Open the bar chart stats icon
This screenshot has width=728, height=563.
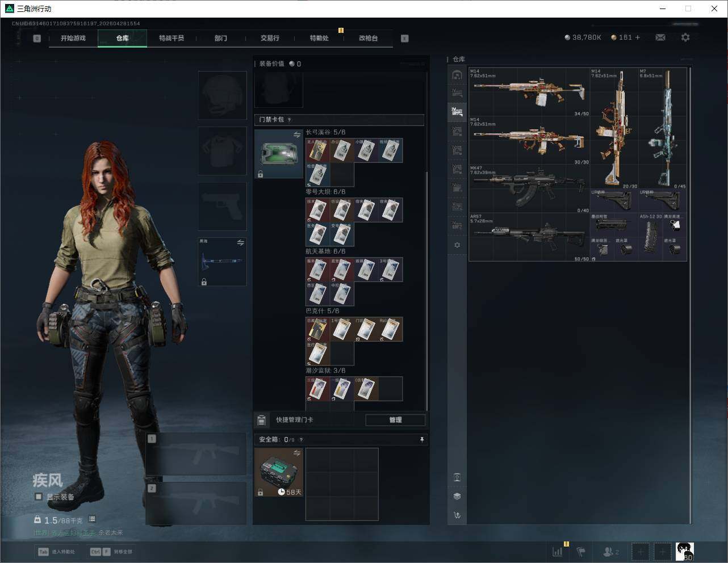pos(558,552)
